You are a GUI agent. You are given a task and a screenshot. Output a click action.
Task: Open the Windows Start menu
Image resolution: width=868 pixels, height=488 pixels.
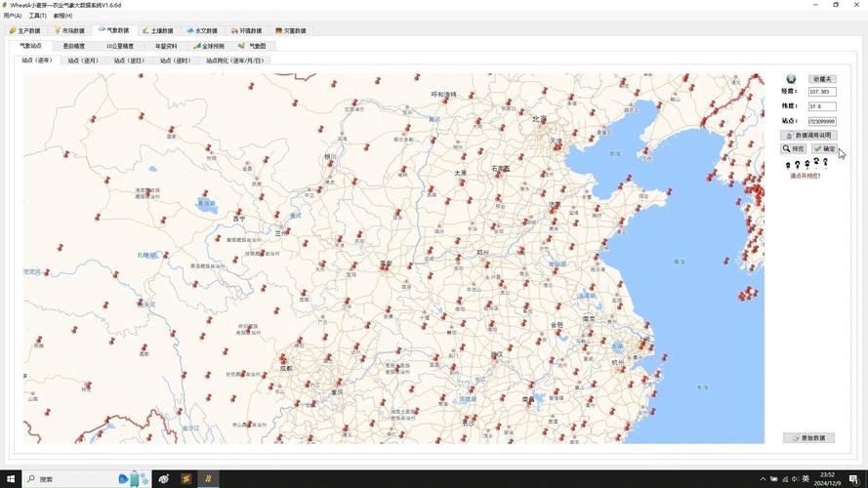pyautogui.click(x=11, y=478)
